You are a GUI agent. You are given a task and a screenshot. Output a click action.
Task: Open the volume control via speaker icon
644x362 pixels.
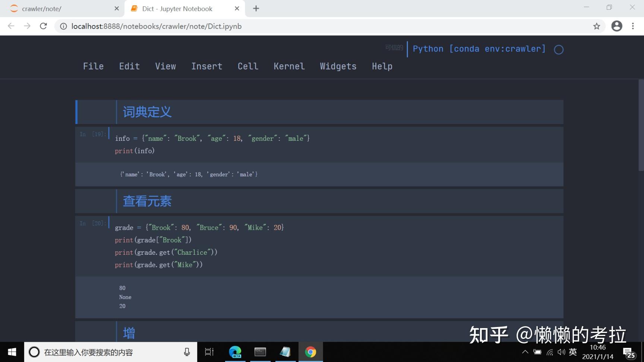coord(561,352)
